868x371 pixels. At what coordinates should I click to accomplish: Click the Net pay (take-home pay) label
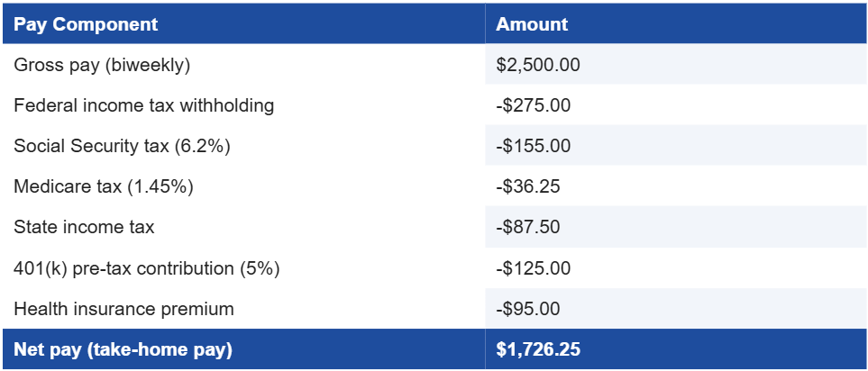(123, 349)
